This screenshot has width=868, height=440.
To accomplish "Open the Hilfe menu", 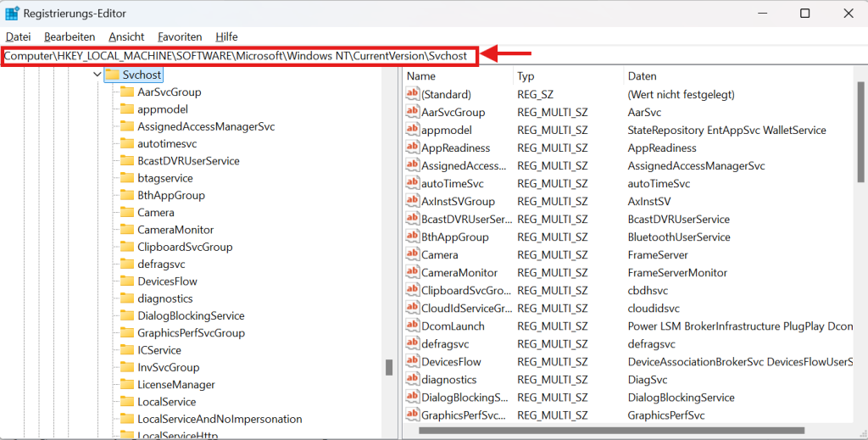I will (x=226, y=36).
